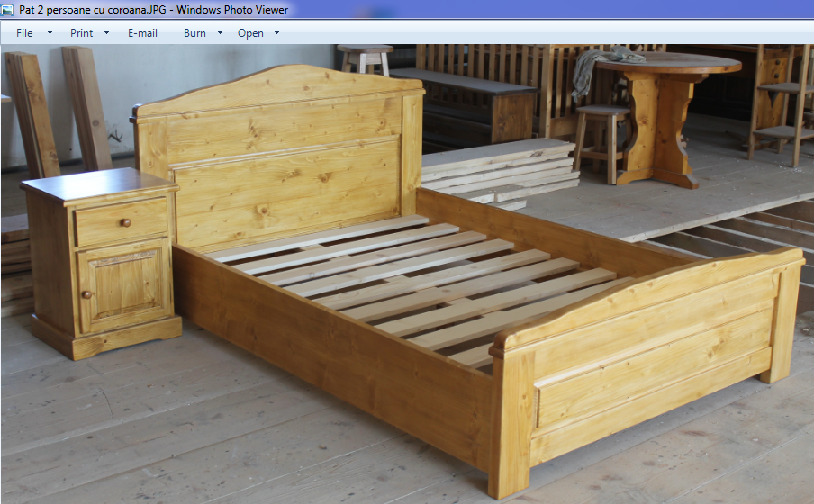Click the E-mail button

point(143,33)
